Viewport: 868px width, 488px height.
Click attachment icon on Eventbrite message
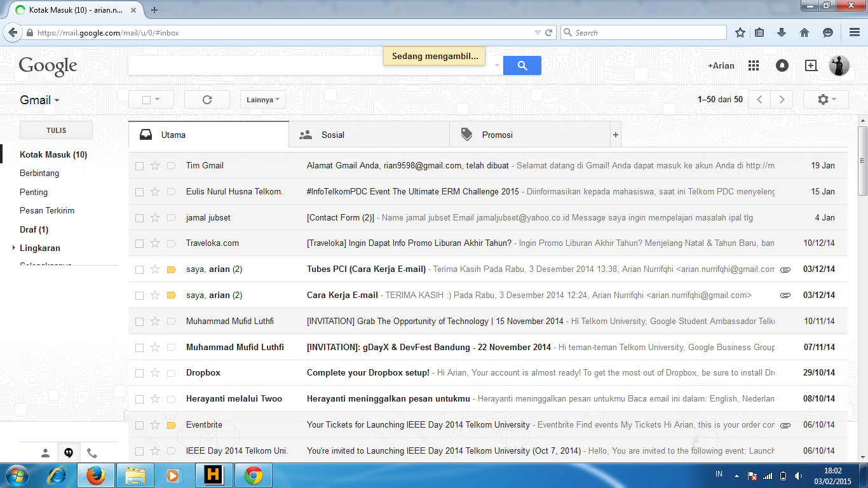(785, 425)
